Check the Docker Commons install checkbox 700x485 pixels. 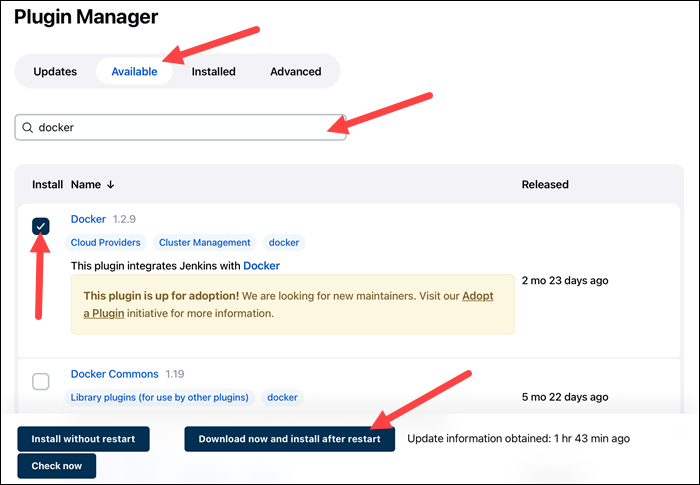pos(41,382)
